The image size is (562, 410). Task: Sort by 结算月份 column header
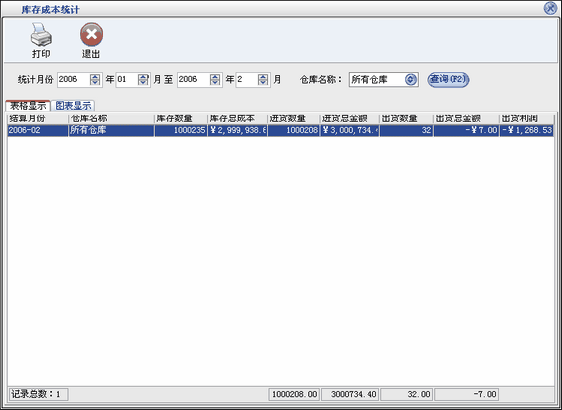(x=38, y=119)
